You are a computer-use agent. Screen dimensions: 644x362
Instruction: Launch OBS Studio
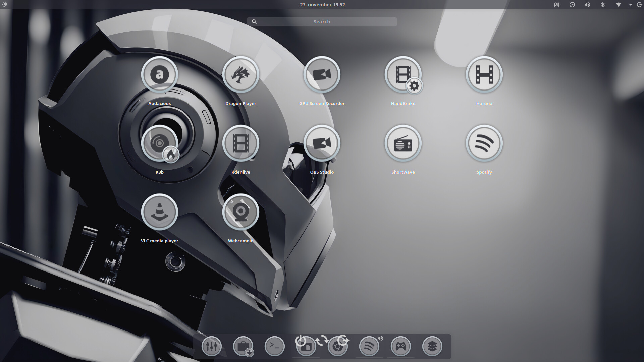pyautogui.click(x=322, y=143)
